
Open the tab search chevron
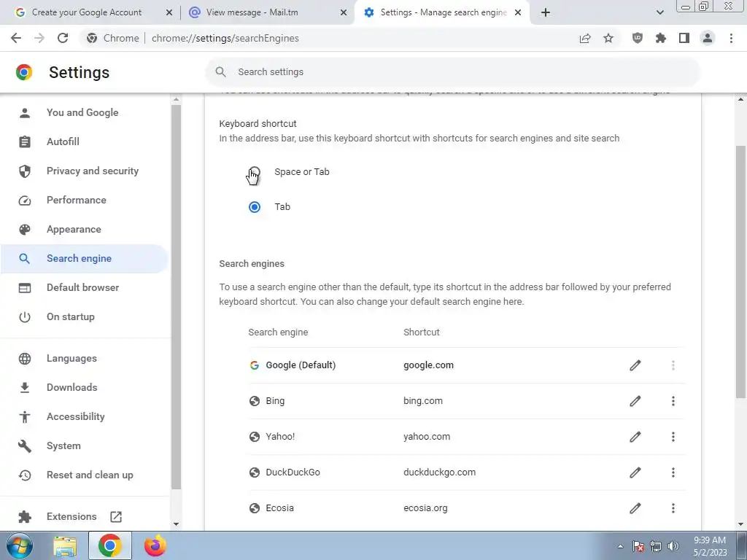click(659, 12)
